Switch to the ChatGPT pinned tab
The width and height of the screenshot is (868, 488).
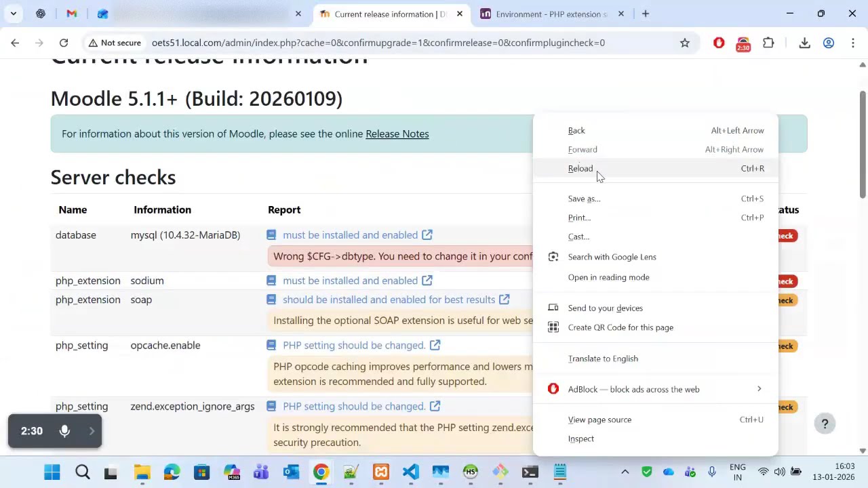(x=41, y=14)
